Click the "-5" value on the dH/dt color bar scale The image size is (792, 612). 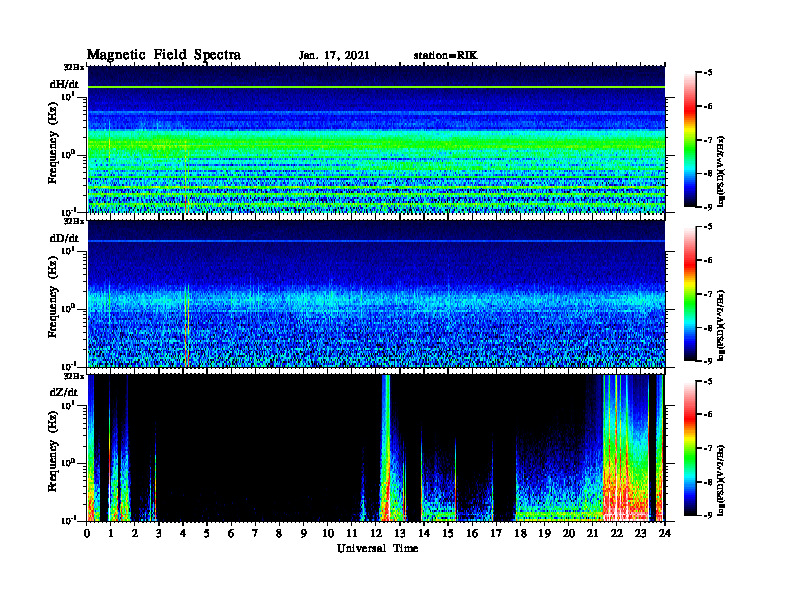[x=707, y=73]
